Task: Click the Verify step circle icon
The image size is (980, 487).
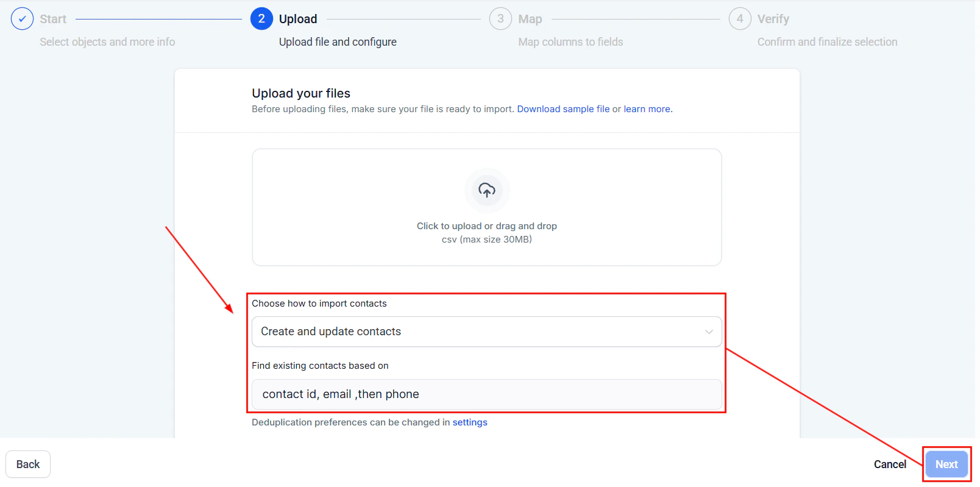Action: click(740, 18)
